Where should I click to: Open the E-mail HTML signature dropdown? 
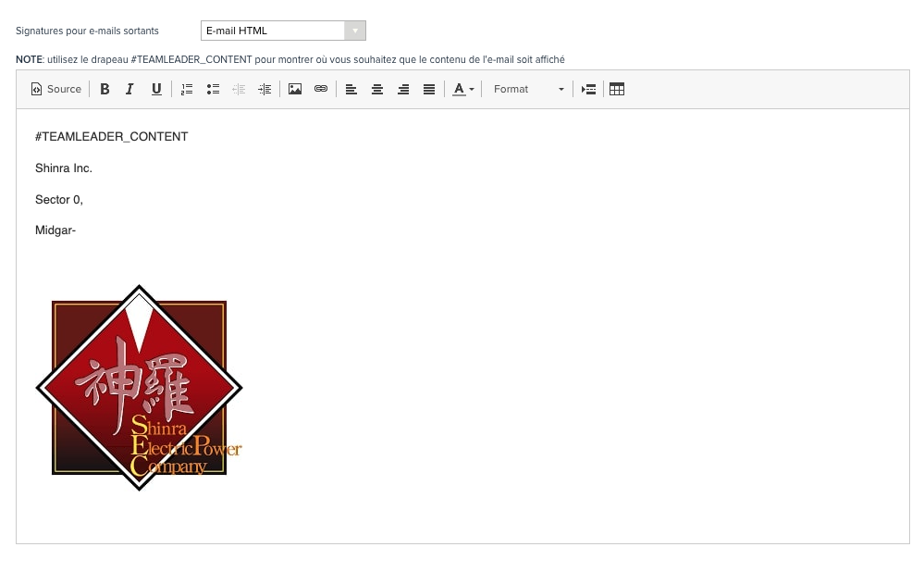[283, 31]
